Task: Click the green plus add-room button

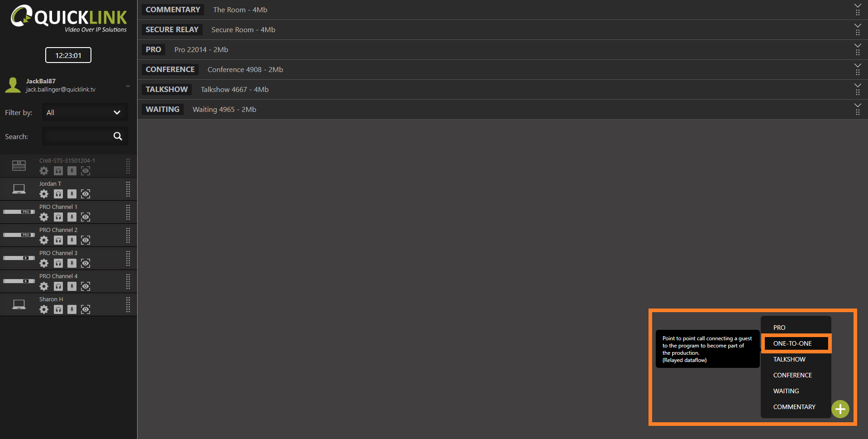Action: (x=840, y=409)
